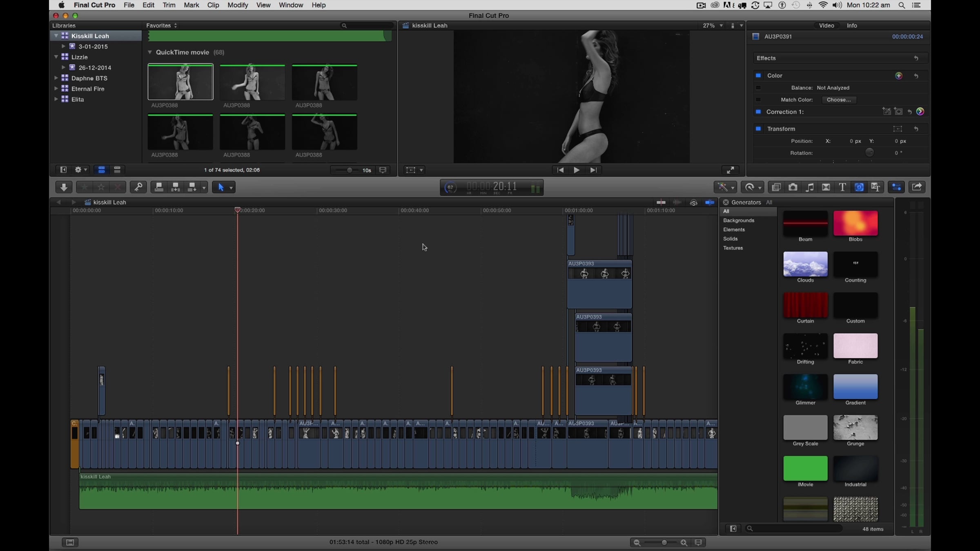The width and height of the screenshot is (980, 551).
Task: Adjust the timeline zoom slider
Action: [x=664, y=542]
